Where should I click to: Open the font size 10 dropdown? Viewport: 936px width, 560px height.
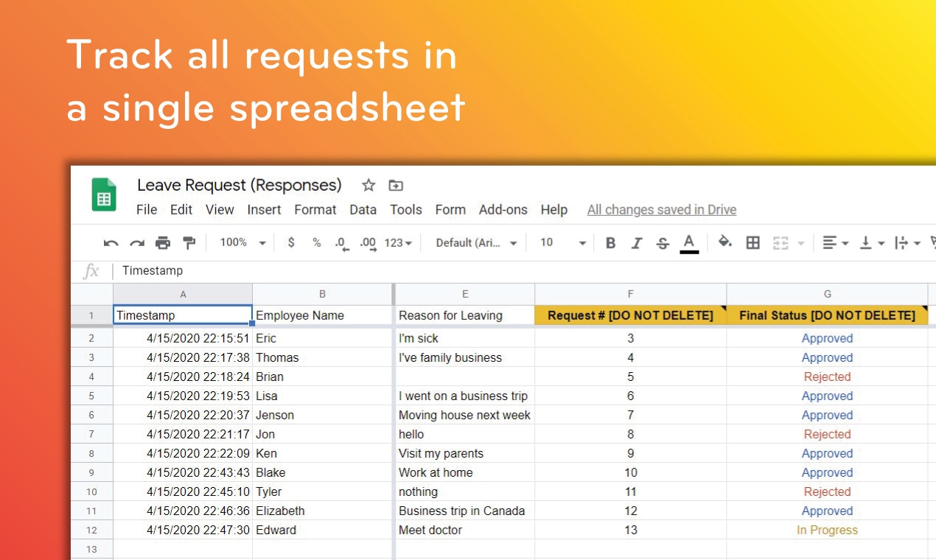tap(563, 242)
